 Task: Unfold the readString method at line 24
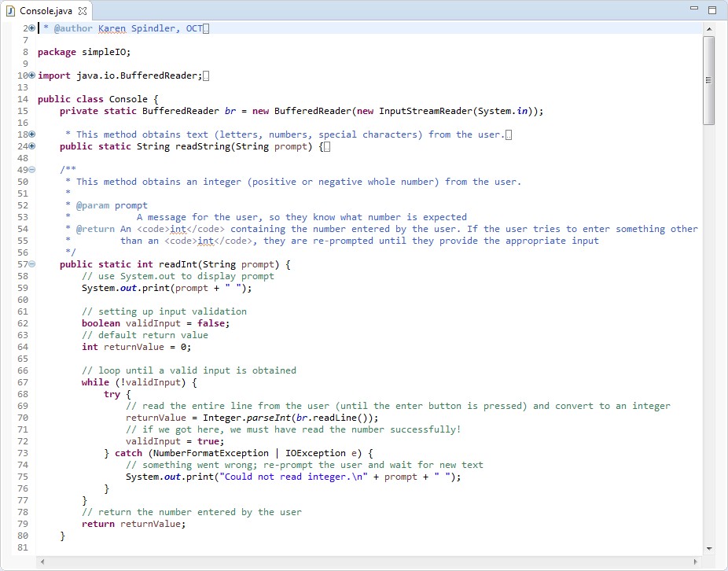point(31,146)
